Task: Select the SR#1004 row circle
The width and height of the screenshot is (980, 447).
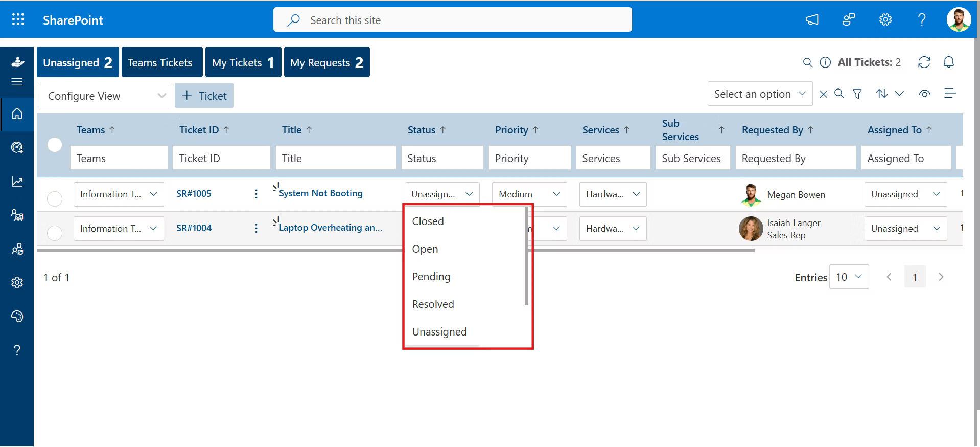Action: pos(55,233)
